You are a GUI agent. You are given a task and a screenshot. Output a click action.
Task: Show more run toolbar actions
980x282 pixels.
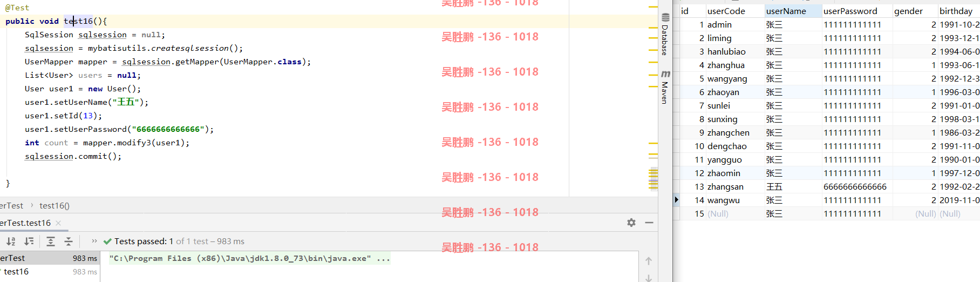click(94, 241)
